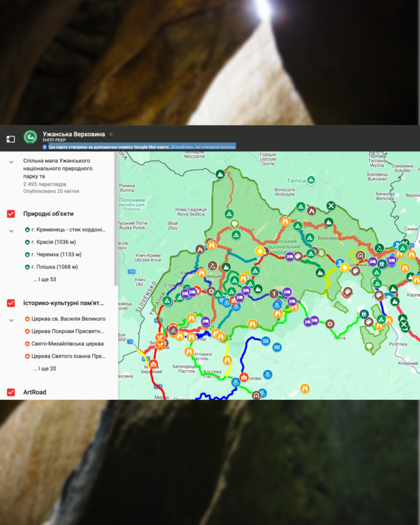Select the green flower marker on map
This screenshot has width=420, height=525.
click(x=322, y=252)
